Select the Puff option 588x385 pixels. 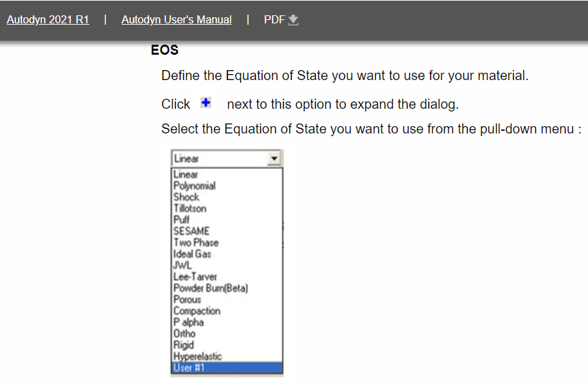pos(227,220)
